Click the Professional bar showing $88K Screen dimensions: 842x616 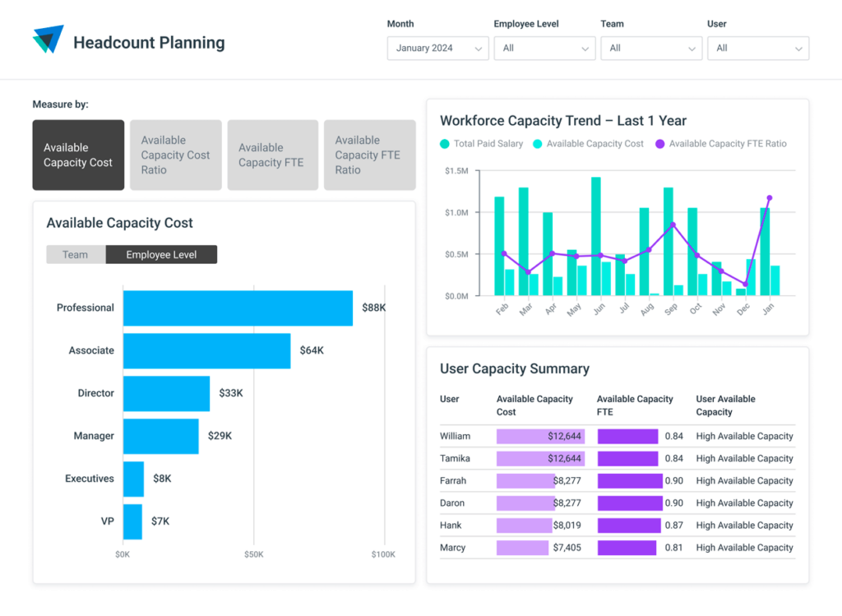coord(238,308)
